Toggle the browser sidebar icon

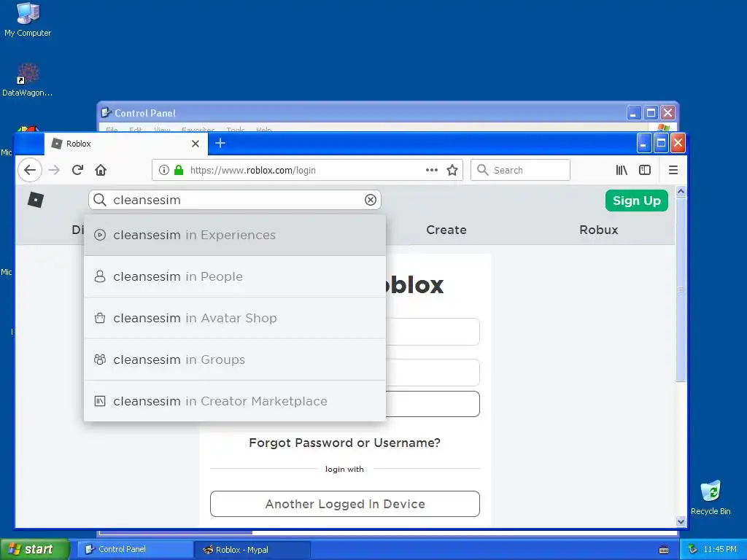pos(645,170)
